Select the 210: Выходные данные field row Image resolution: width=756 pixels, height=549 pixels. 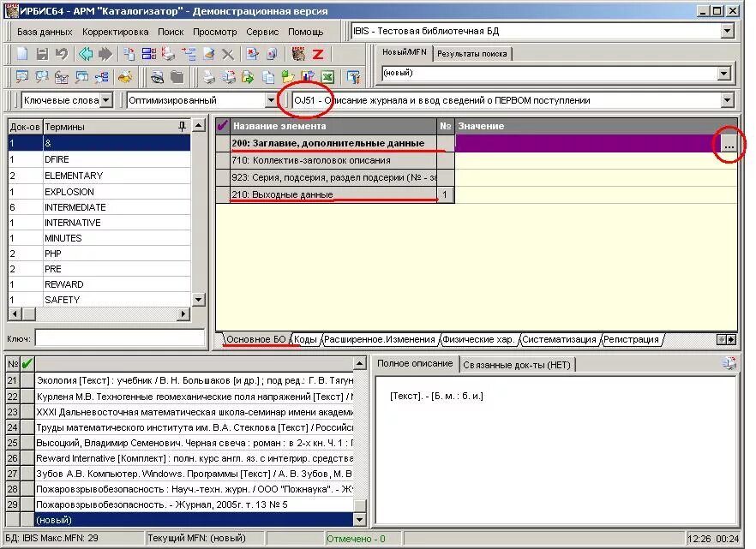[x=334, y=194]
